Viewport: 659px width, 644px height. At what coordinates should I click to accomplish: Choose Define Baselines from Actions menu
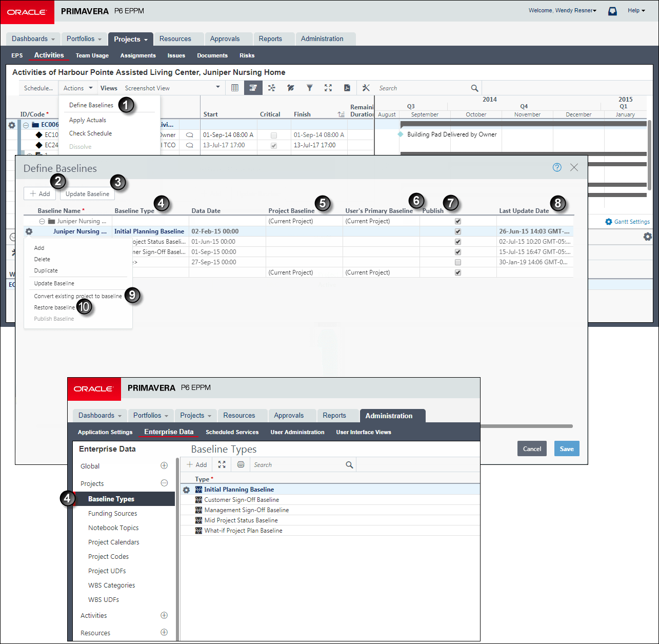(91, 105)
